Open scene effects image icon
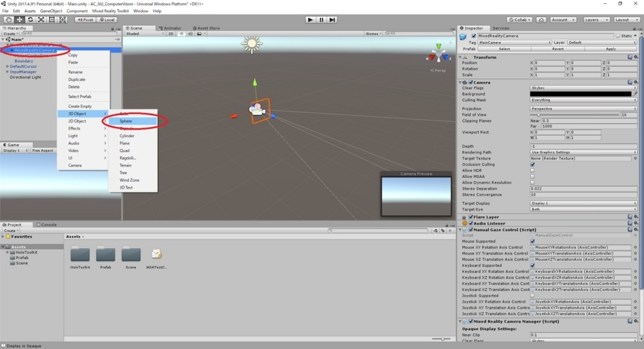644x349 pixels. pyautogui.click(x=200, y=34)
